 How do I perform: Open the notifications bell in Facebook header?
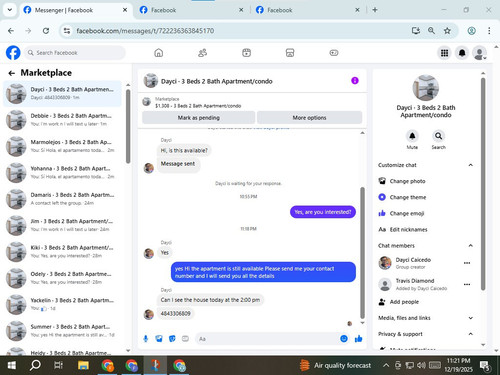pyautogui.click(x=462, y=53)
